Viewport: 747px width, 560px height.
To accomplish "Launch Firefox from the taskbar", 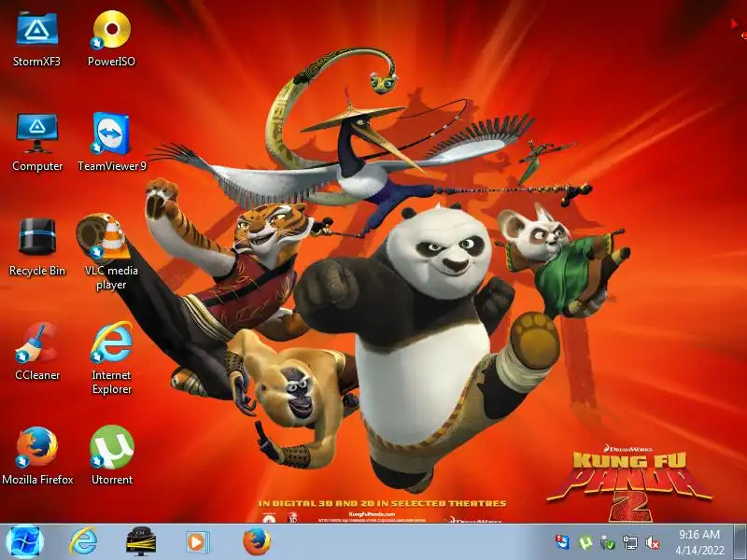I will (257, 542).
